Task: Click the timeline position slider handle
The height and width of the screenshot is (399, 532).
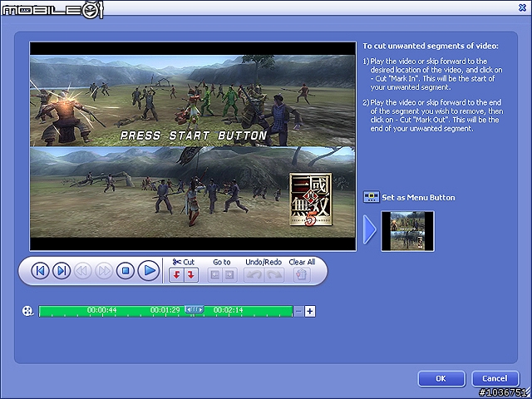Action: coord(195,309)
